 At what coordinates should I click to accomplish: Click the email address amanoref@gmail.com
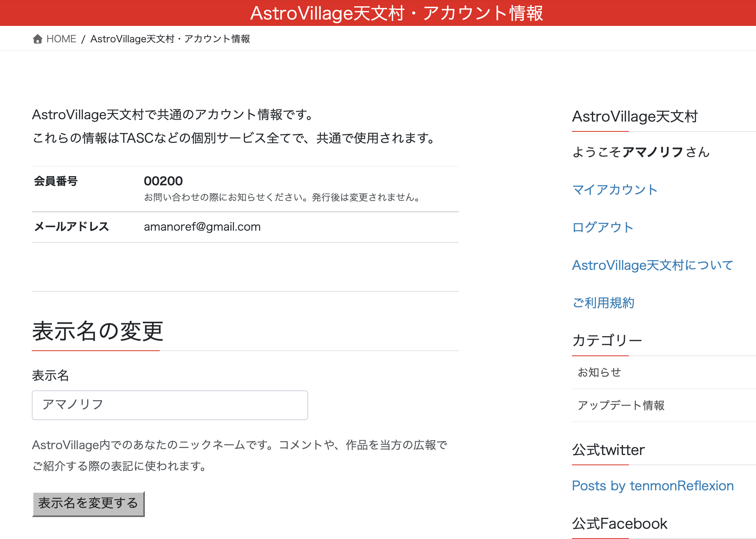click(x=202, y=227)
